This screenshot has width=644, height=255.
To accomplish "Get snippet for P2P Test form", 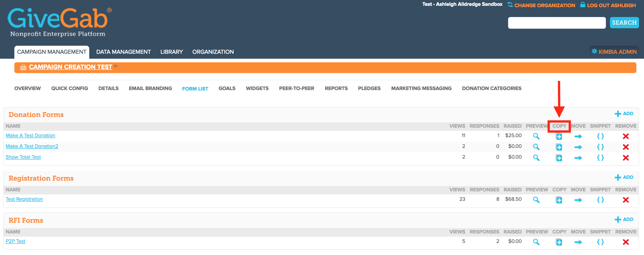I will 600,242.
